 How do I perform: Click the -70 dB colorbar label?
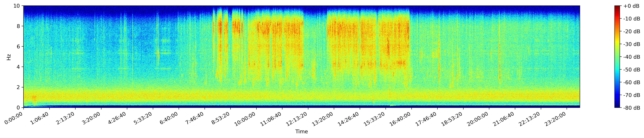(x=632, y=95)
